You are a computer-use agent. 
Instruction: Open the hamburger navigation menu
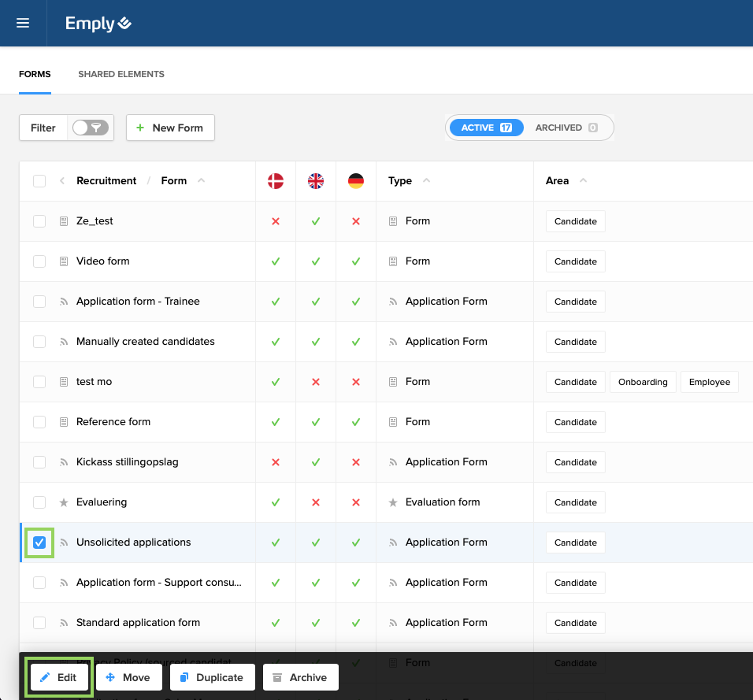click(x=23, y=23)
